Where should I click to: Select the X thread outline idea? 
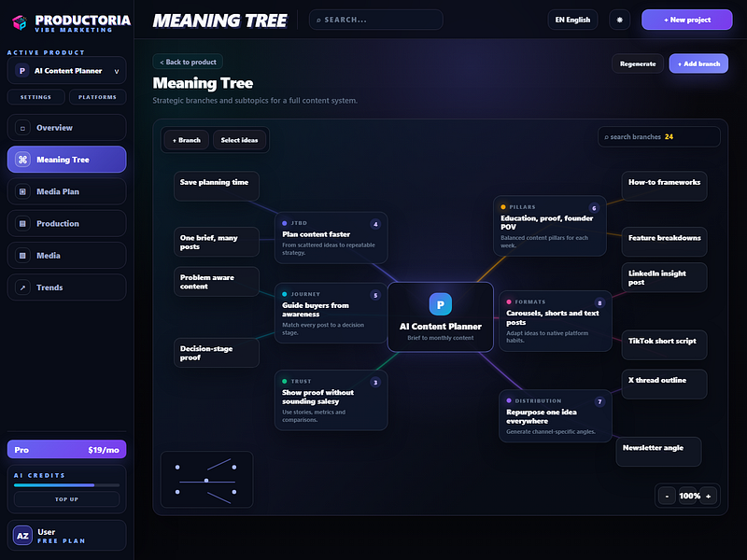tap(664, 385)
